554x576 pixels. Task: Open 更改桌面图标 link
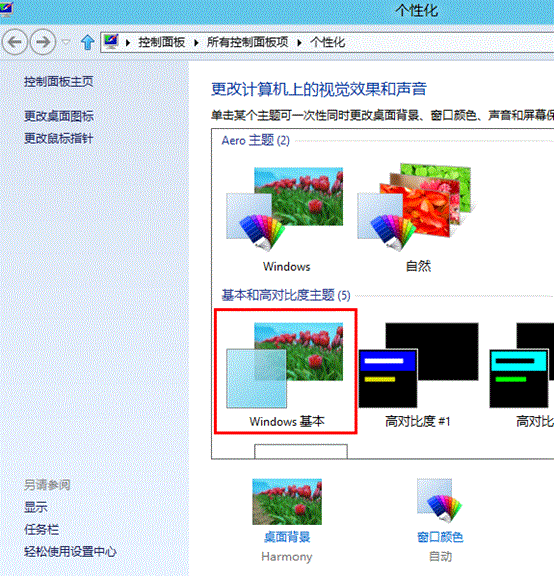[x=59, y=116]
